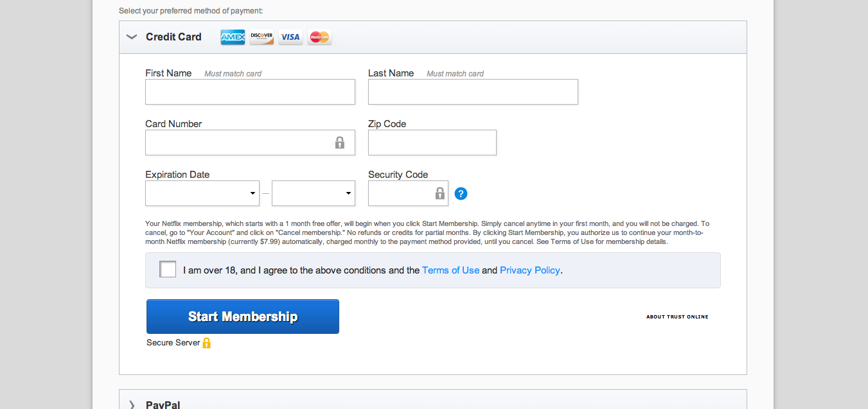This screenshot has width=868, height=409.
Task: Check the over 18 agreement checkbox
Action: pyautogui.click(x=168, y=270)
